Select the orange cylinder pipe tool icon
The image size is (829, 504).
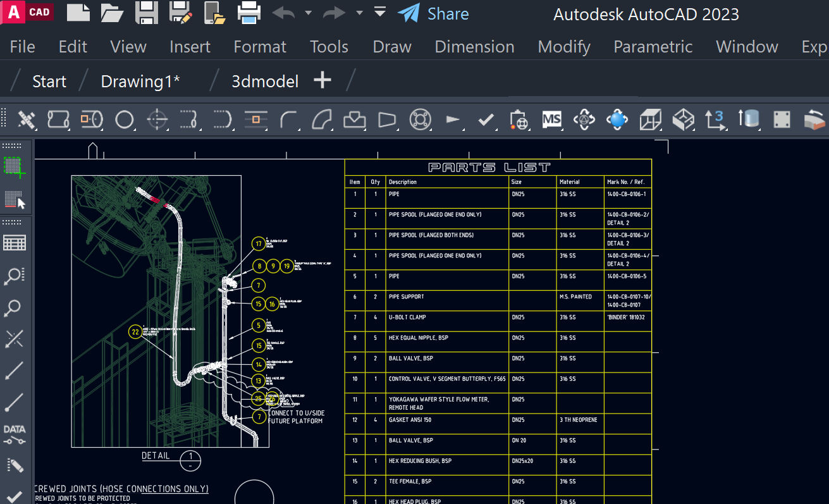pos(92,119)
